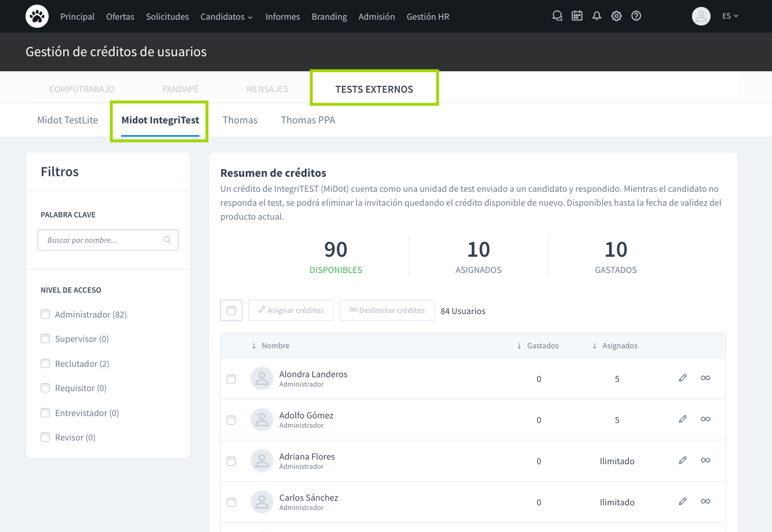Select Adriana Flores row checkbox

click(231, 461)
